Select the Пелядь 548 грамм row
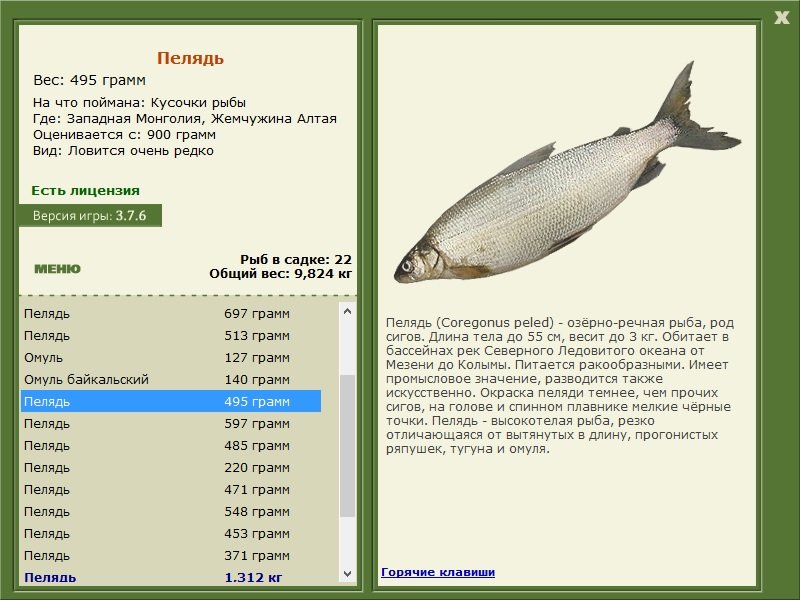 (171, 511)
